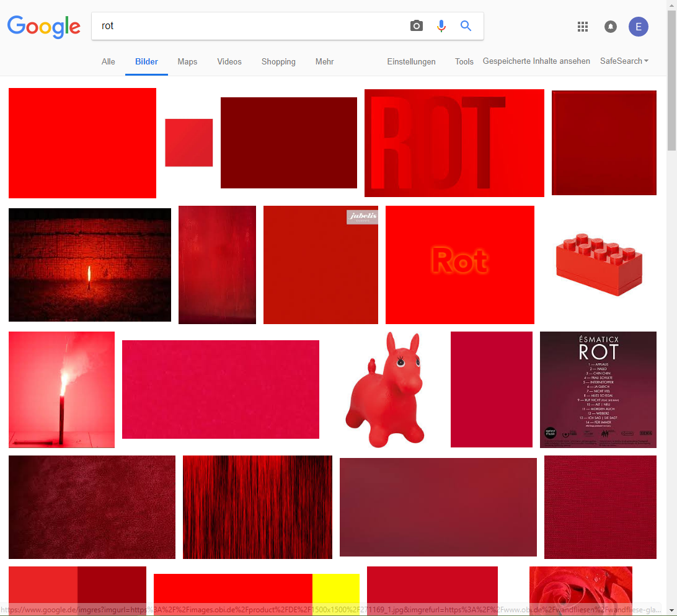Screen dimensions: 677x616
Task: Open the account avatar labeled E
Action: coord(639,26)
